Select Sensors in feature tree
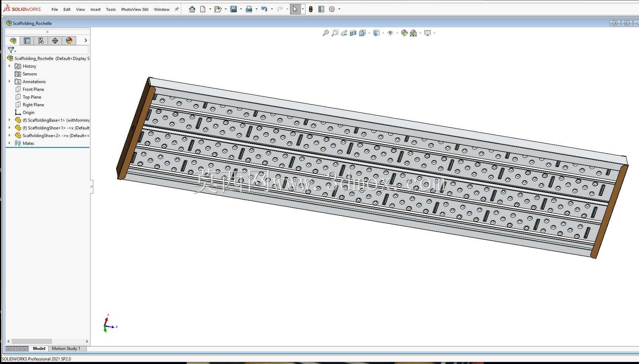 [x=29, y=74]
